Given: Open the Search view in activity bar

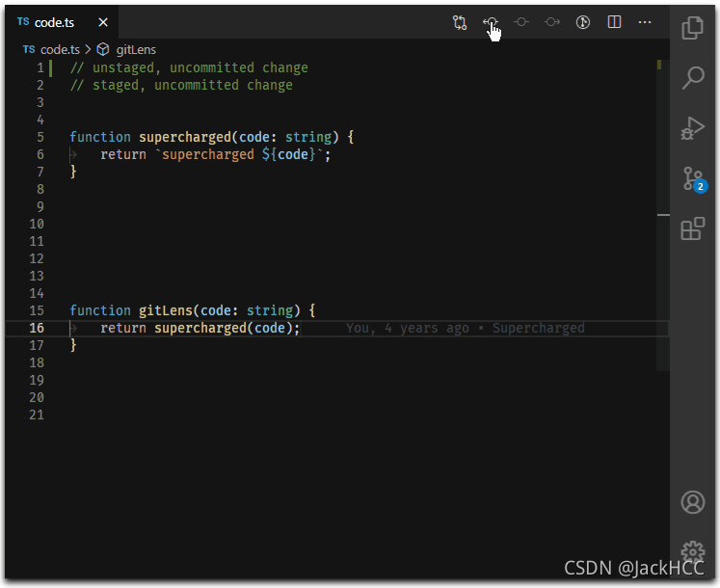Looking at the screenshot, I should pyautogui.click(x=692, y=78).
